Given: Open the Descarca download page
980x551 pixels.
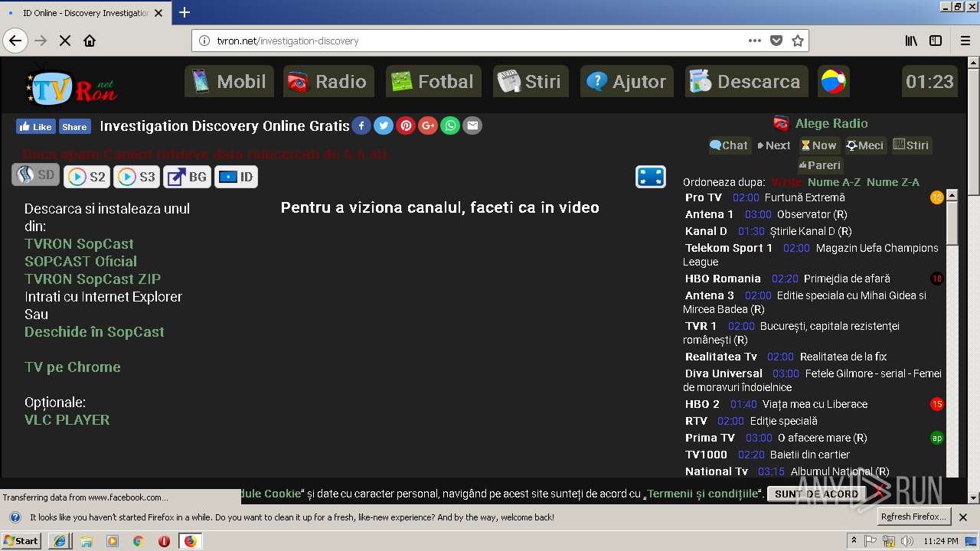Looking at the screenshot, I should click(746, 81).
